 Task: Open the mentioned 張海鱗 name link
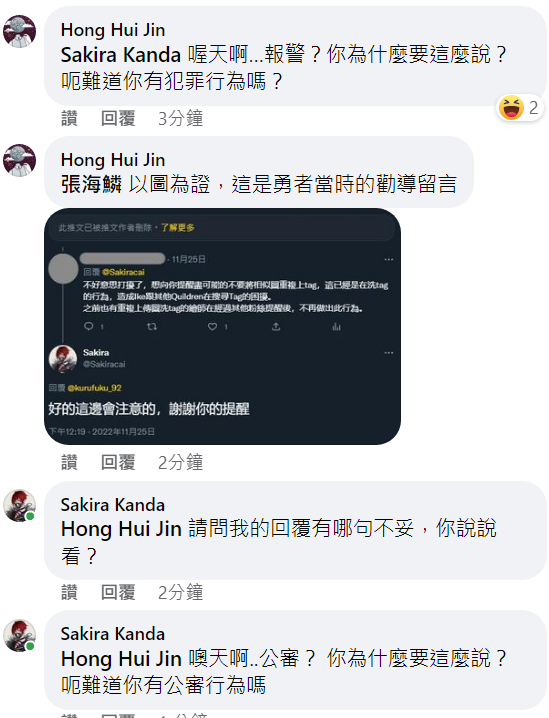point(91,185)
